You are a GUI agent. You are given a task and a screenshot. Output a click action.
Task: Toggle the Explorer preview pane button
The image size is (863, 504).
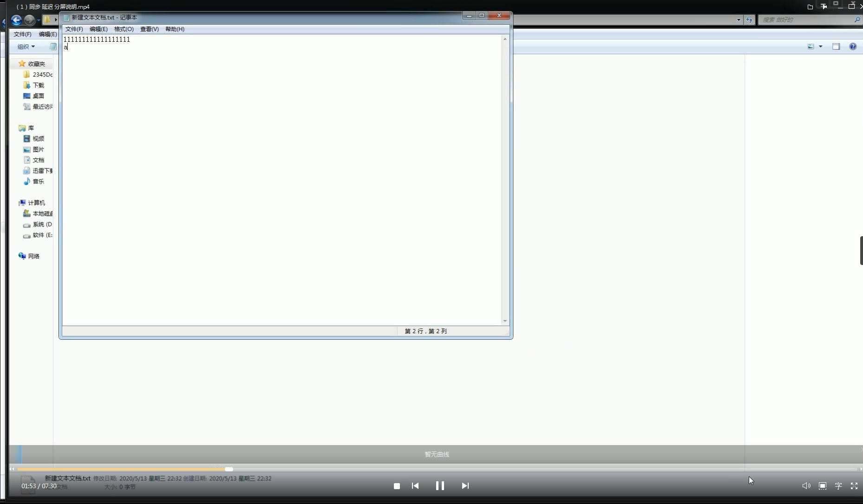point(836,46)
